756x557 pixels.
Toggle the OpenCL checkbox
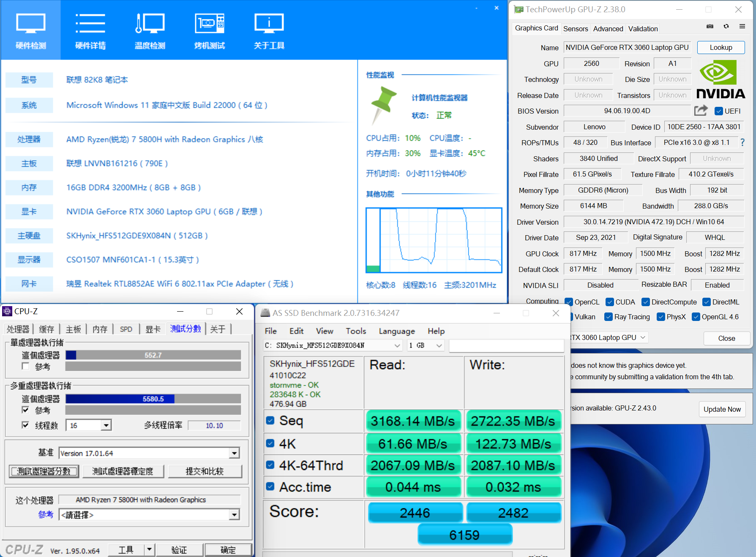point(569,302)
